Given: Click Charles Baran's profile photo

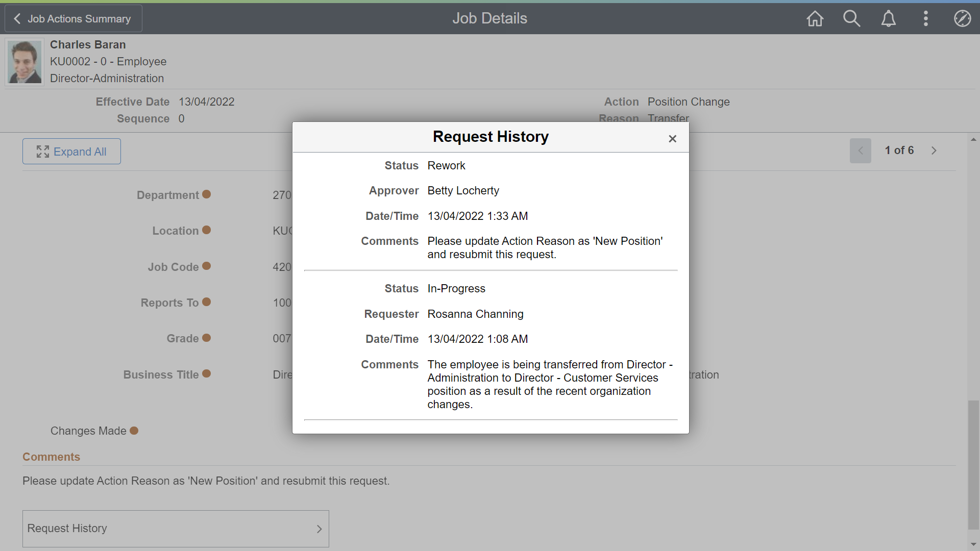Looking at the screenshot, I should 24,62.
